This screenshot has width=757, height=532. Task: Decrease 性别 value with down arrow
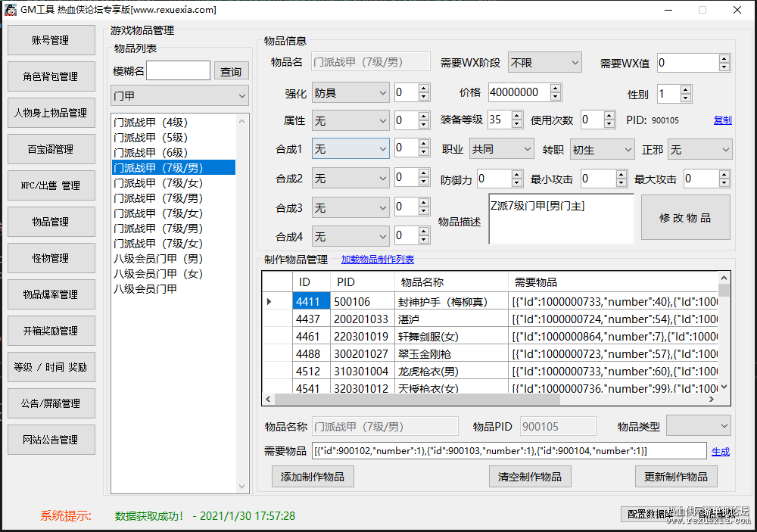tap(686, 98)
